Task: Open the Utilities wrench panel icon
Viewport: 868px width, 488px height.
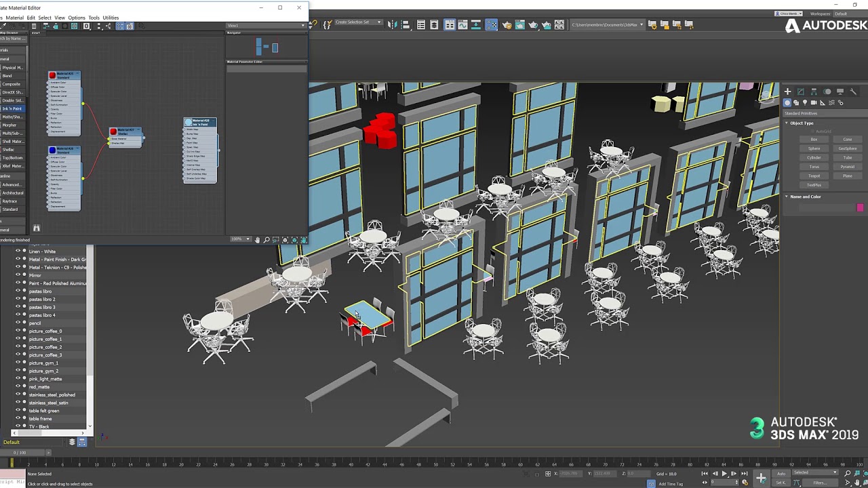Action: tap(853, 91)
